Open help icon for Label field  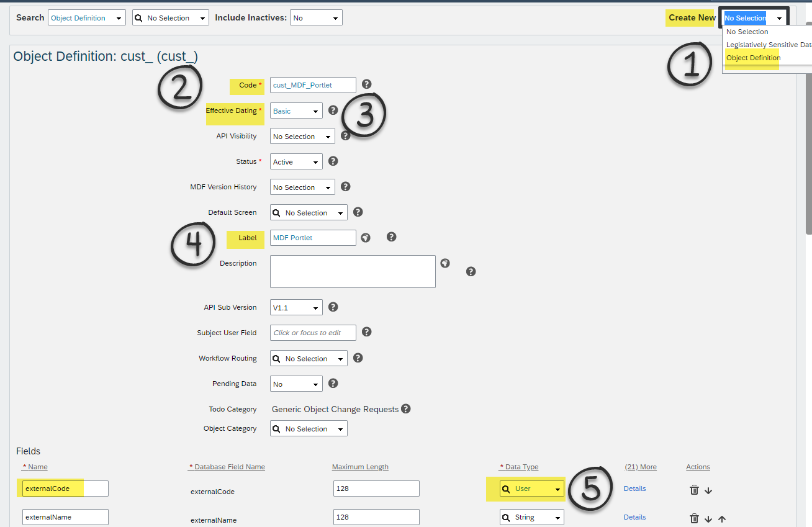pos(392,236)
